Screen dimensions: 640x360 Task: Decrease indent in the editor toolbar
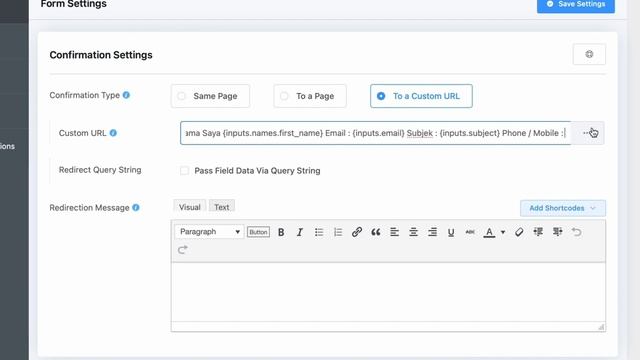538,232
